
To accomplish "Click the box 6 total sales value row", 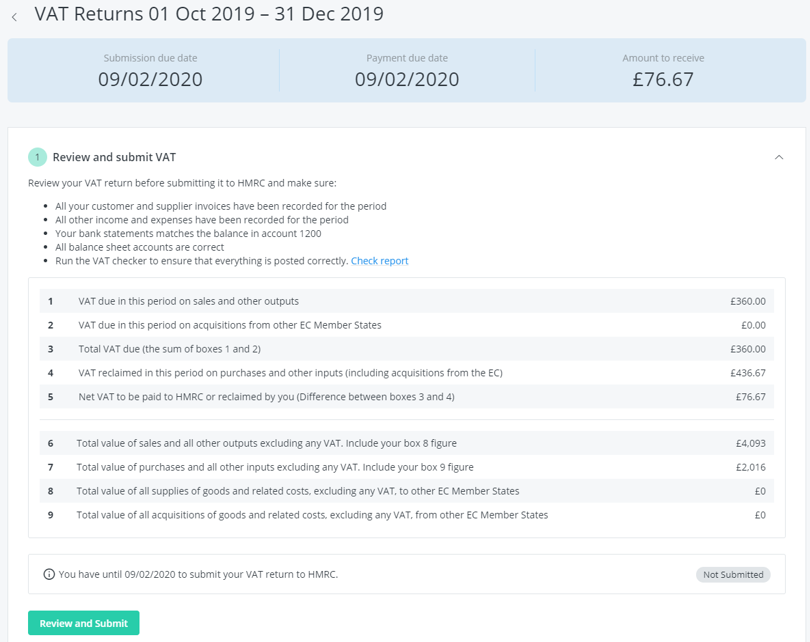I will 405,443.
